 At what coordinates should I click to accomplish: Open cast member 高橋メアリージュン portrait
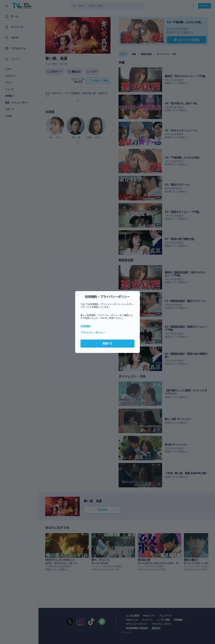tap(96, 126)
